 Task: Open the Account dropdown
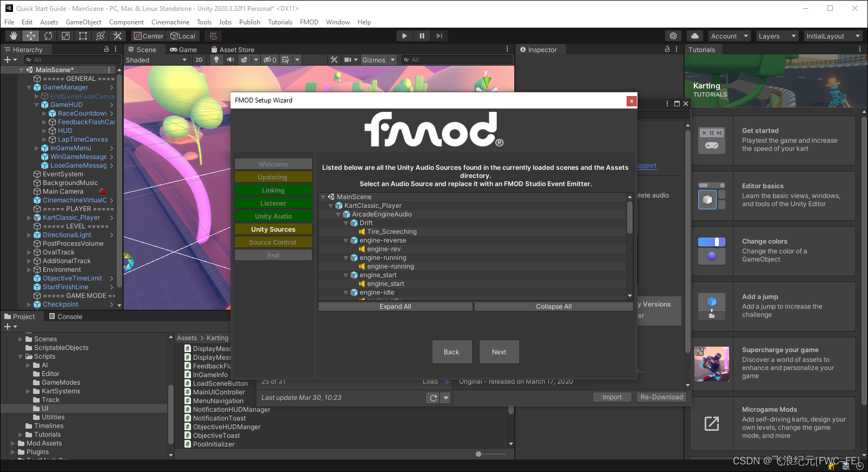(729, 36)
